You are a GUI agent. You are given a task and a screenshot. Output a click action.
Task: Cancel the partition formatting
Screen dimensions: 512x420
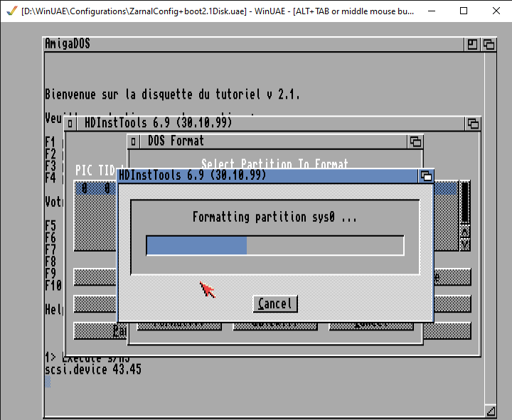coord(275,304)
